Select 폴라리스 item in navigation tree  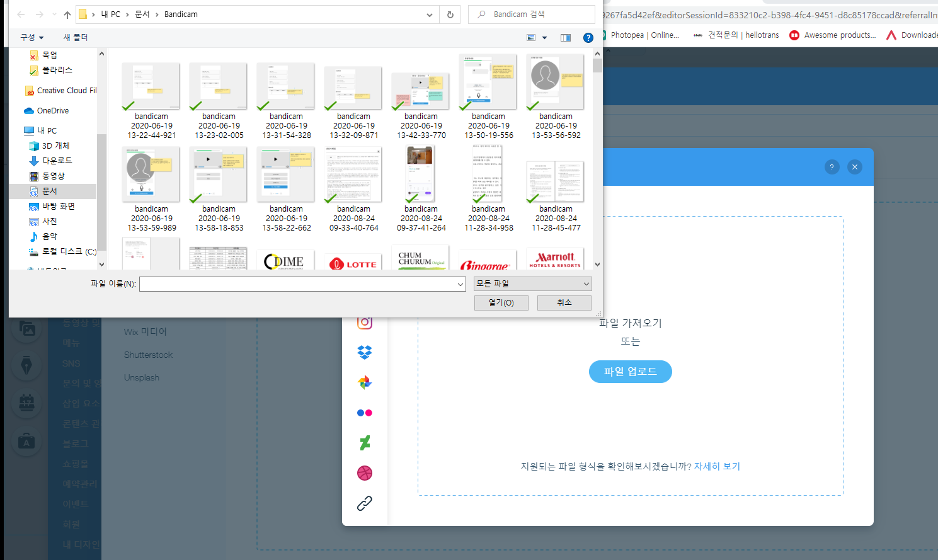point(51,71)
